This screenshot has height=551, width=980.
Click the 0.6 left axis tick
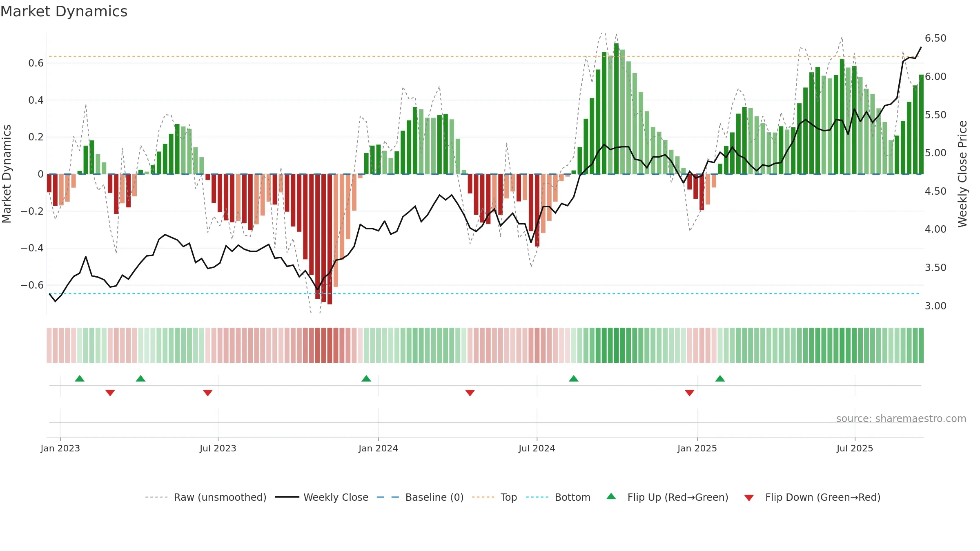[x=36, y=63]
